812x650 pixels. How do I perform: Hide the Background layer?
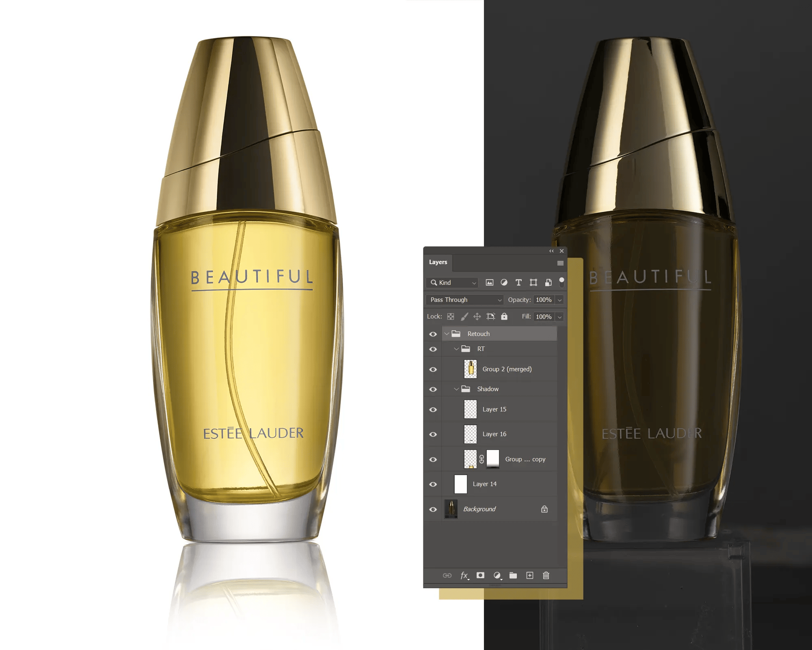pyautogui.click(x=433, y=509)
